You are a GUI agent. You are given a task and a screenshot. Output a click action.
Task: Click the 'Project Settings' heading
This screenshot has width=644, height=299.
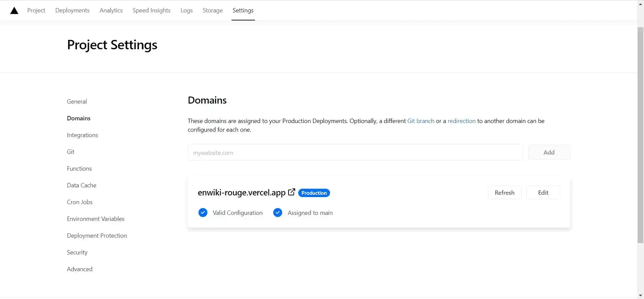pos(112,45)
